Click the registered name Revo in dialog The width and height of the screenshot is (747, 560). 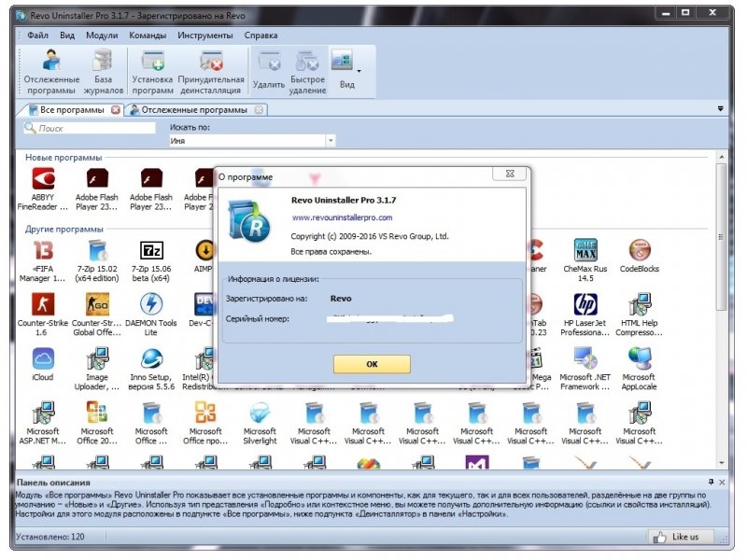point(341,299)
